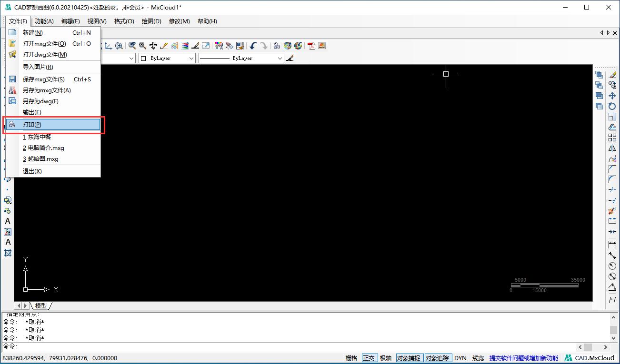
Task: Select the Erase tool in right toolbar
Action: click(x=612, y=75)
